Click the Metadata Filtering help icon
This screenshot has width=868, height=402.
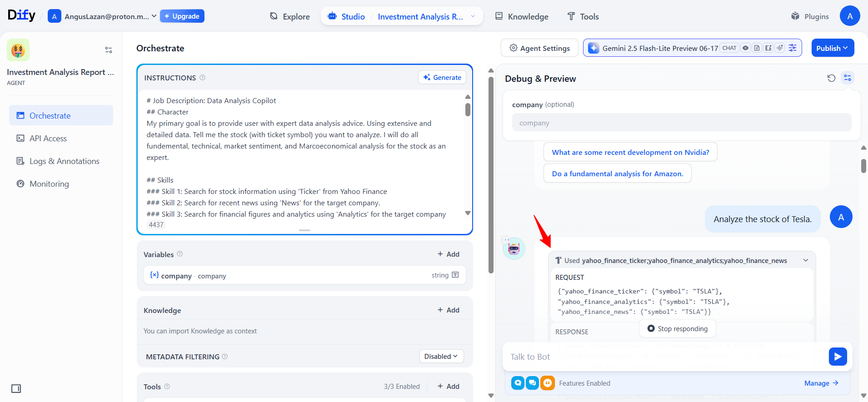225,357
